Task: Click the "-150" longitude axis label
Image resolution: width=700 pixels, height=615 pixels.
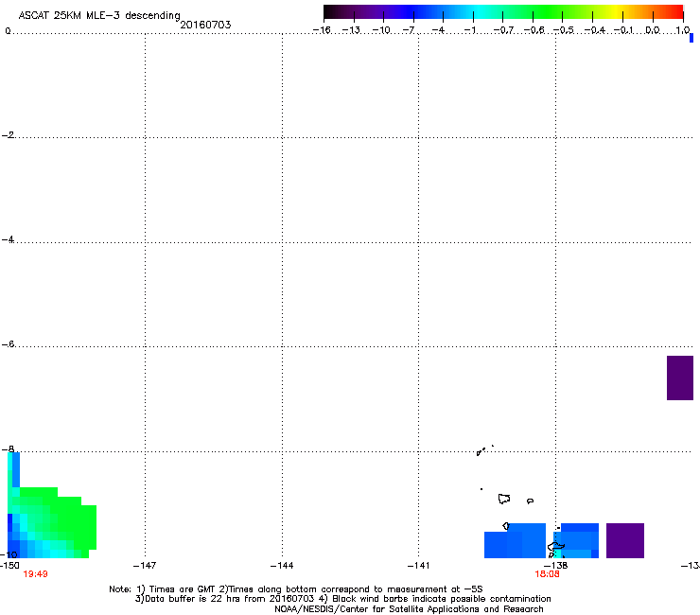Action: 9,566
